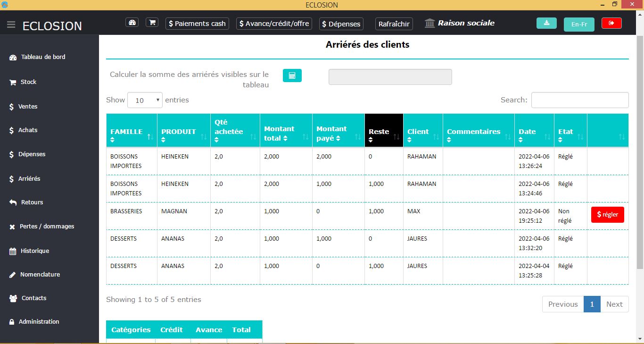644x344 pixels.
Task: Click the red régler button for MAX
Action: point(607,215)
